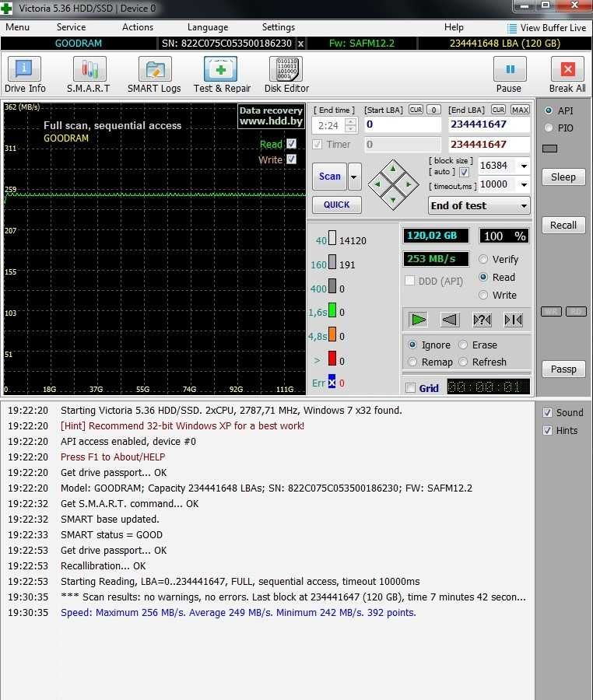The height and width of the screenshot is (700, 593).
Task: Open the Scan button dropdown arrow
Action: (x=354, y=177)
